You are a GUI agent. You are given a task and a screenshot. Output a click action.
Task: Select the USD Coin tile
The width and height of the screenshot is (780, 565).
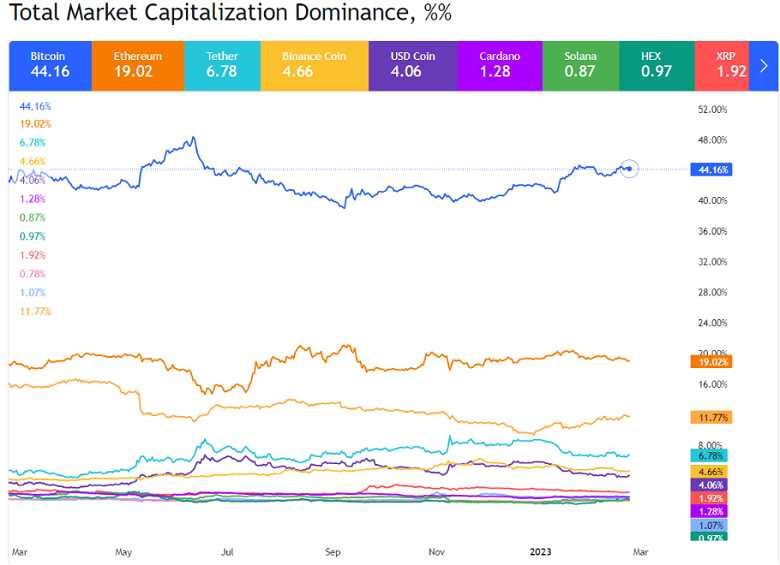(x=414, y=63)
